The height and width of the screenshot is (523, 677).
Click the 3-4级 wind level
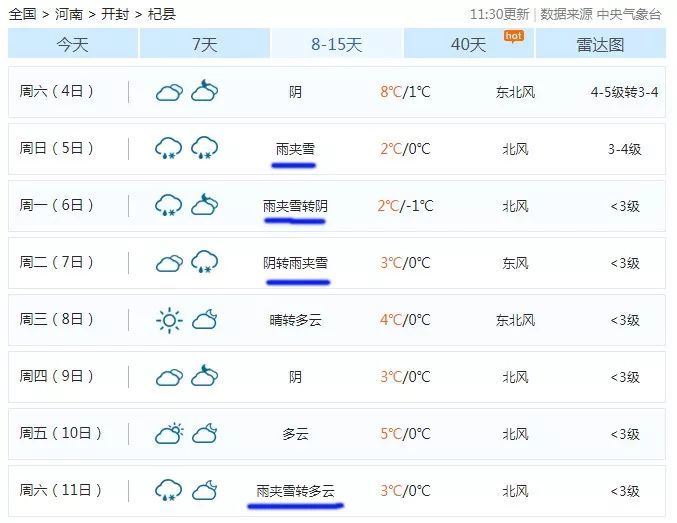(x=624, y=149)
